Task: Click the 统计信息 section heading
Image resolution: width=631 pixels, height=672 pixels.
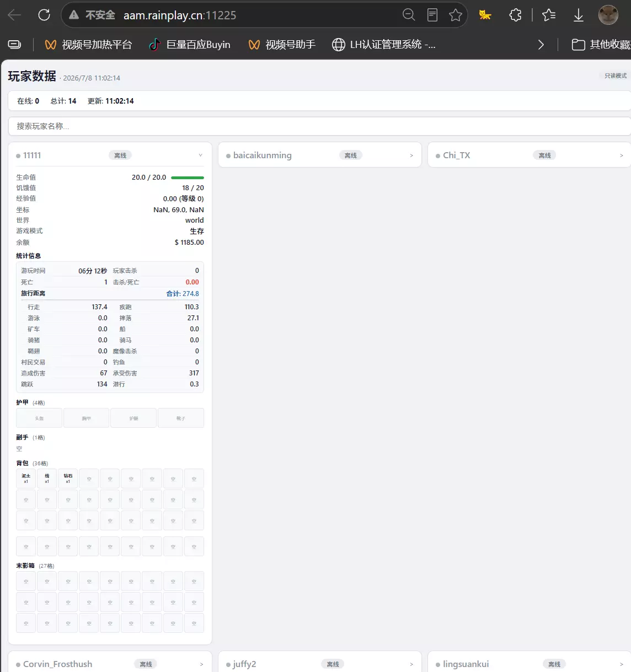Action: (x=29, y=256)
